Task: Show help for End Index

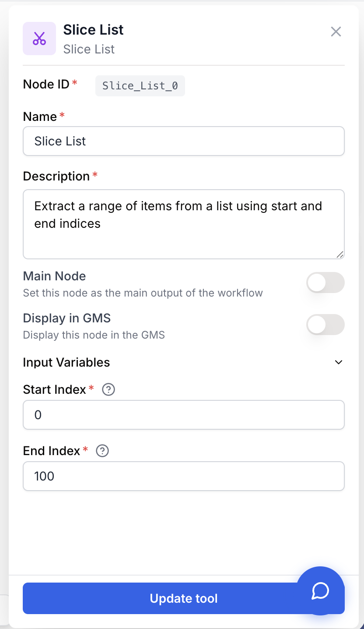Action: pos(102,451)
